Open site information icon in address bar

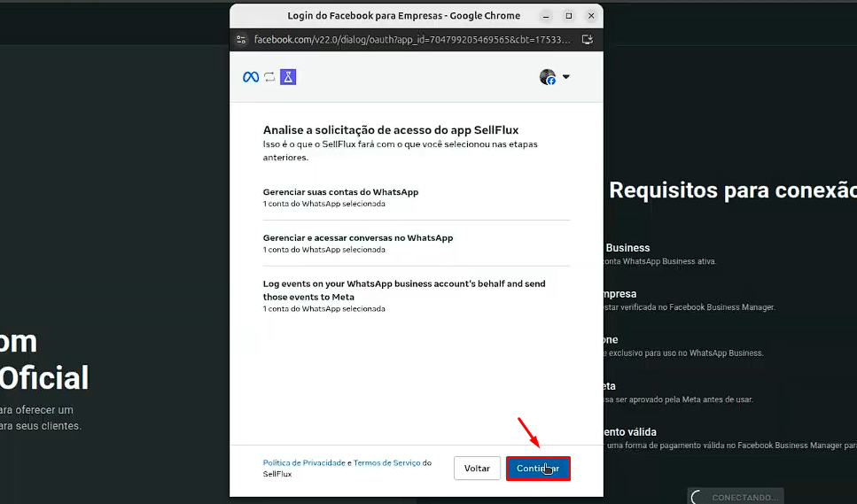click(x=241, y=40)
